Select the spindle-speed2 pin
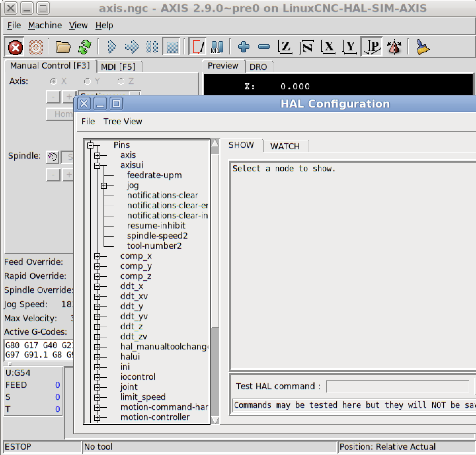 (157, 236)
